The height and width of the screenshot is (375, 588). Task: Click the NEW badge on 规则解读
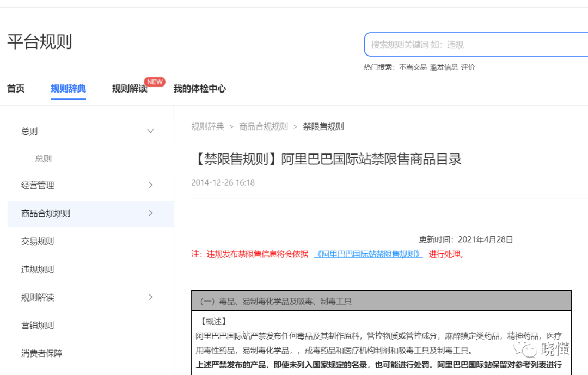point(155,82)
